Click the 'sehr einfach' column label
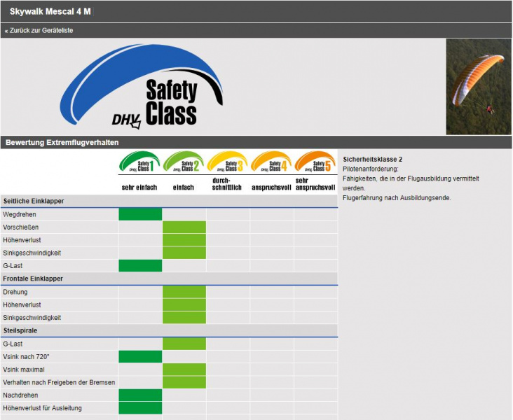The height and width of the screenshot is (420, 513). click(139, 188)
